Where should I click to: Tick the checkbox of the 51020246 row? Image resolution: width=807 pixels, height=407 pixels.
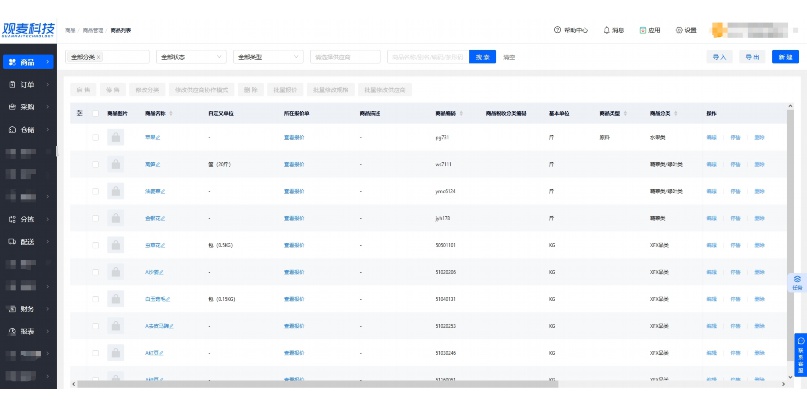[x=95, y=353]
